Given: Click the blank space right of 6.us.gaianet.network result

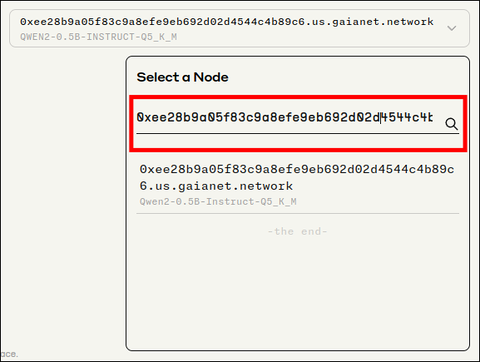Looking at the screenshot, I should [x=375, y=186].
